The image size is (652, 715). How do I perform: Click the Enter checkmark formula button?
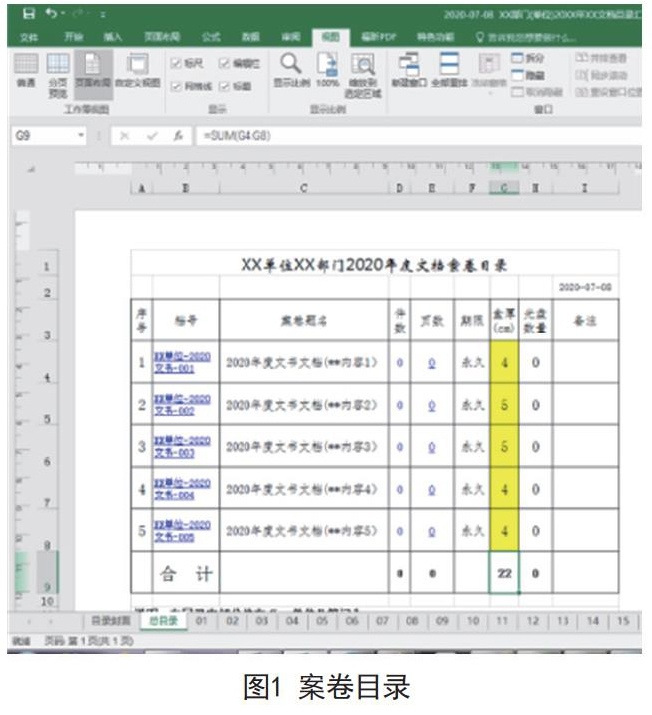point(152,136)
